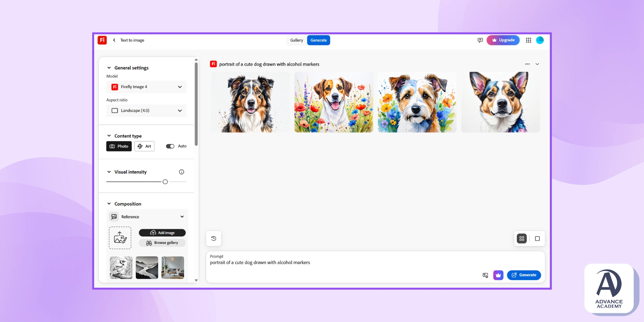Viewport: 644px width, 322px height.
Task: Select Art content type
Action: point(144,146)
